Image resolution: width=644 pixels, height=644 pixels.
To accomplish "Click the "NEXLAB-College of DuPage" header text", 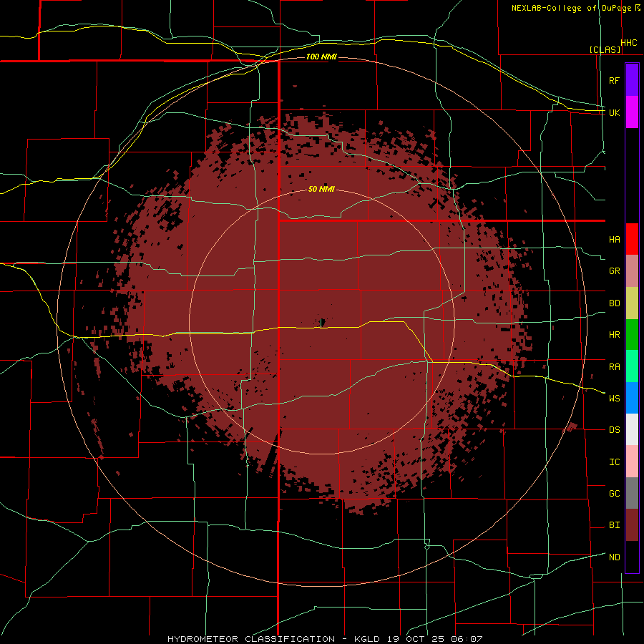I will coord(571,8).
